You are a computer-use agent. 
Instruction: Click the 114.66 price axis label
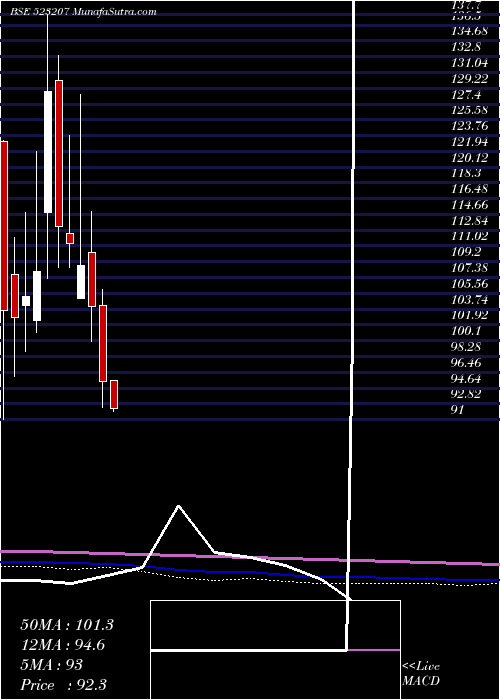coord(470,204)
